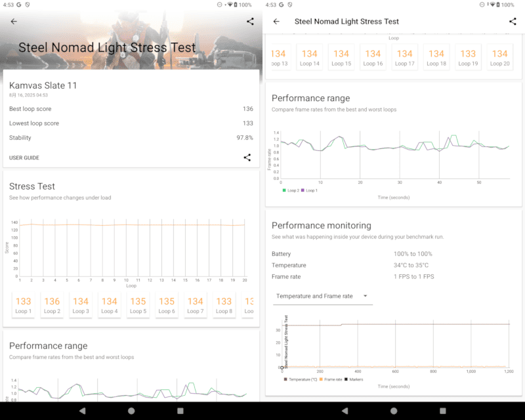Viewport: 525px width, 420px height.
Task: Tap share icon in the right screen's toolbar
Action: 513,22
